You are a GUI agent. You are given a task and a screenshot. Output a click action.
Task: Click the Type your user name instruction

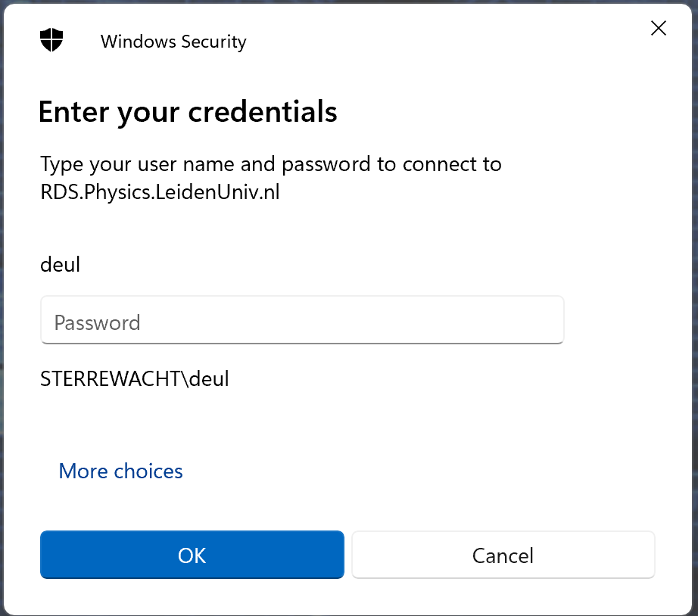click(270, 164)
